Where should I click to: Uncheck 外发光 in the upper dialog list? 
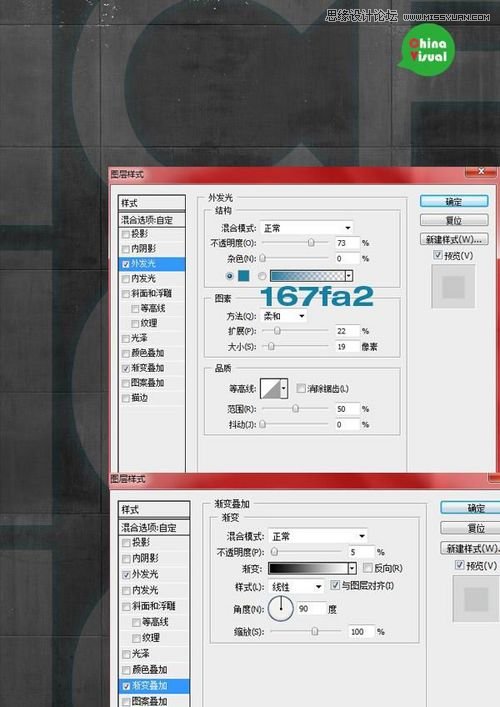point(126,264)
